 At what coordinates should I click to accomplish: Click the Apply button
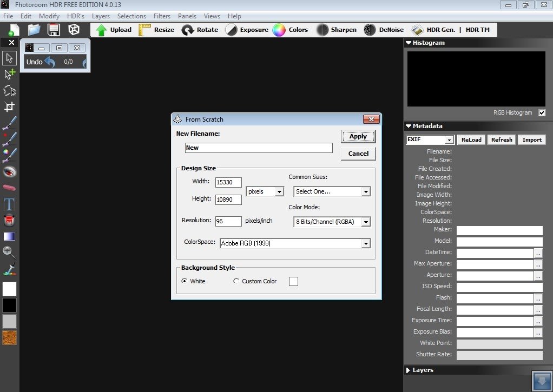(x=358, y=136)
